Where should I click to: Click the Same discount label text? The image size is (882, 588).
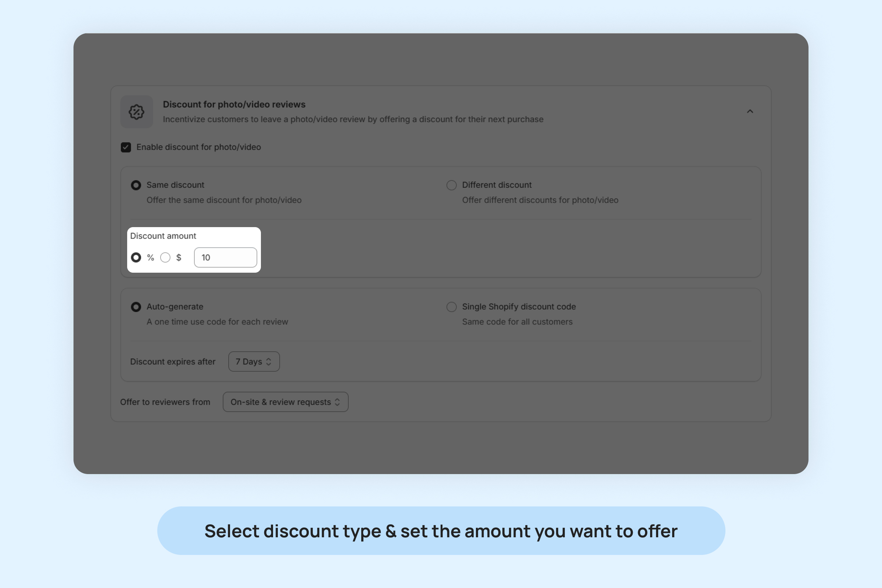(175, 185)
